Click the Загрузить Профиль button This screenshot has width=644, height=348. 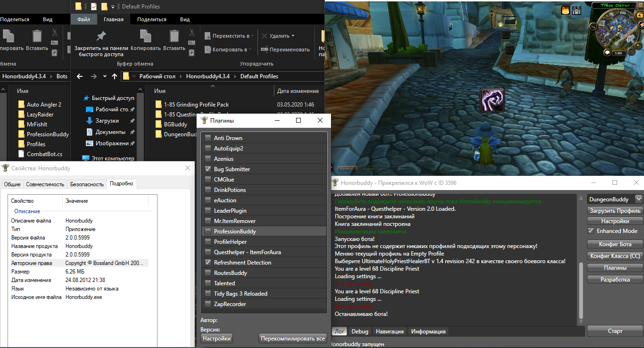tap(615, 211)
